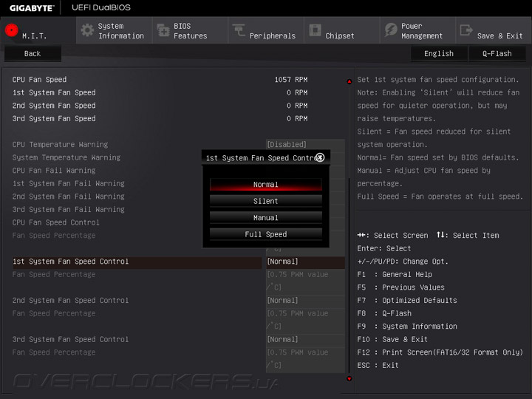Screen dimensions: 532x399
Task: Open CPU Temperature Warning Disabled value
Action: pyautogui.click(x=305, y=145)
